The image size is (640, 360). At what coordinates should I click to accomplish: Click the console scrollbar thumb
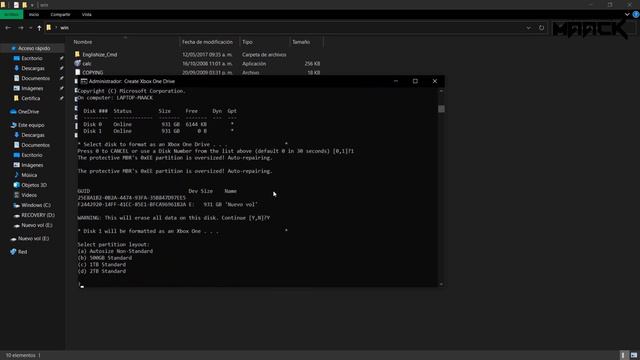(x=441, y=109)
